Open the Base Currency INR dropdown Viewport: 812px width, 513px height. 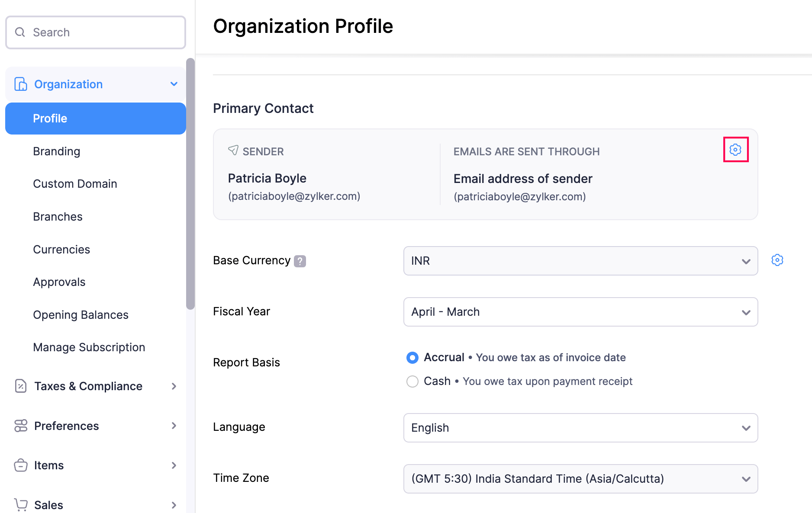point(580,261)
